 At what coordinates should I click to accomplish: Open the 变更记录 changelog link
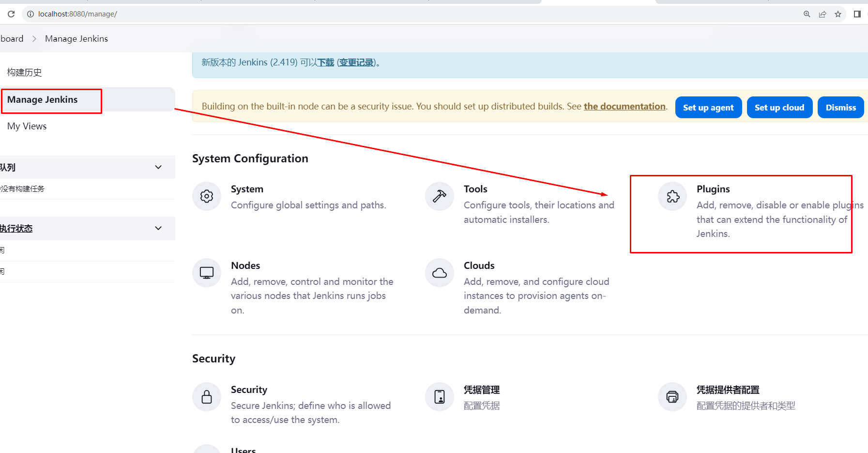click(x=356, y=62)
